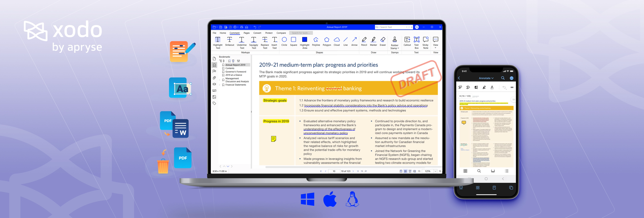The image size is (644, 218).
Task: Go to the next page arrow
Action: coord(353,171)
